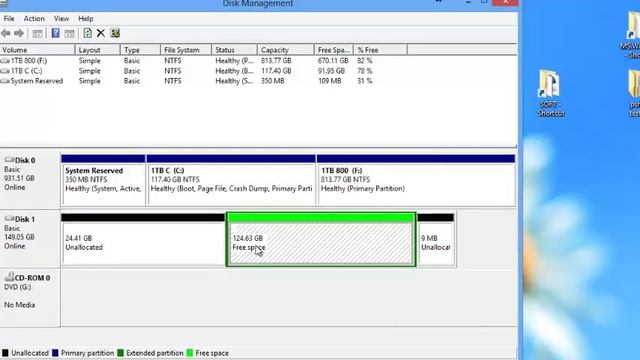640x360 pixels.
Task: Select the 1TB 800 (F:) partition block
Action: pyautogui.click(x=416, y=180)
